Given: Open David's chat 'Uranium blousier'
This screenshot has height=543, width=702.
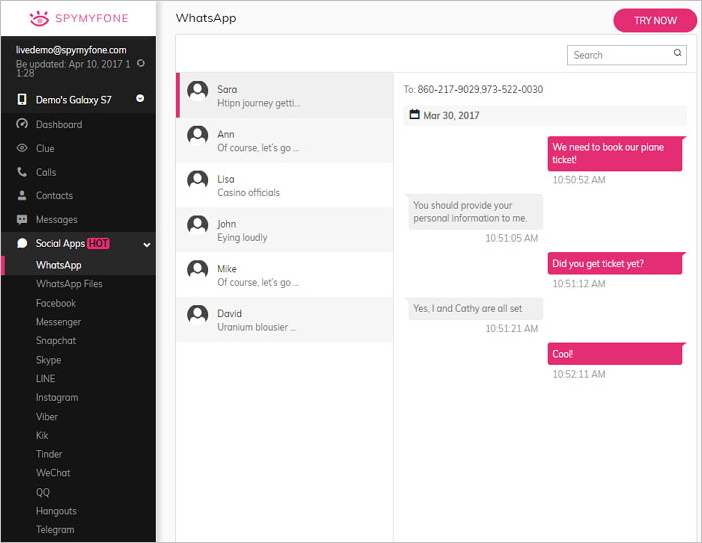Looking at the screenshot, I should (x=285, y=320).
